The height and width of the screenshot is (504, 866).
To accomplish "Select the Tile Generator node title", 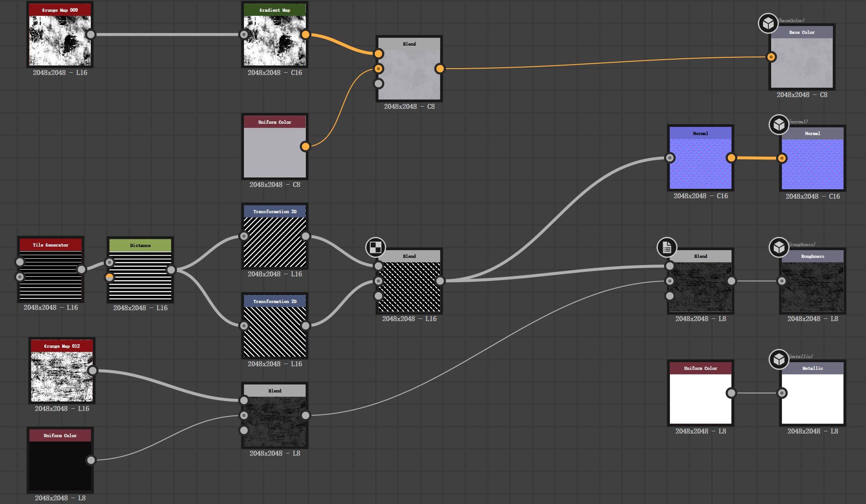I will tap(51, 245).
